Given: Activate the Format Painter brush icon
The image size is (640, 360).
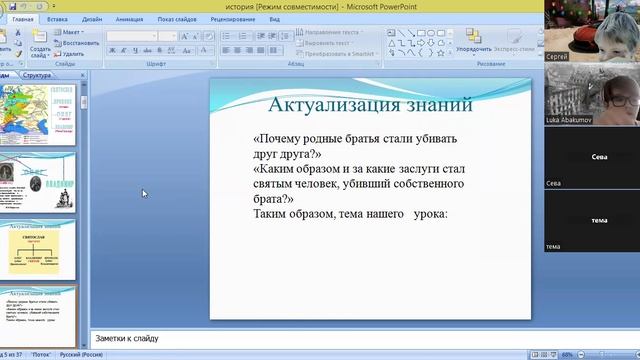Looking at the screenshot, I should pyautogui.click(x=18, y=53).
